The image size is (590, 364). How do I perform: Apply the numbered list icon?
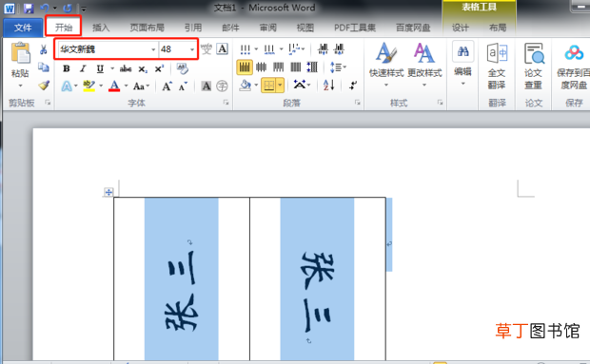pyautogui.click(x=269, y=49)
